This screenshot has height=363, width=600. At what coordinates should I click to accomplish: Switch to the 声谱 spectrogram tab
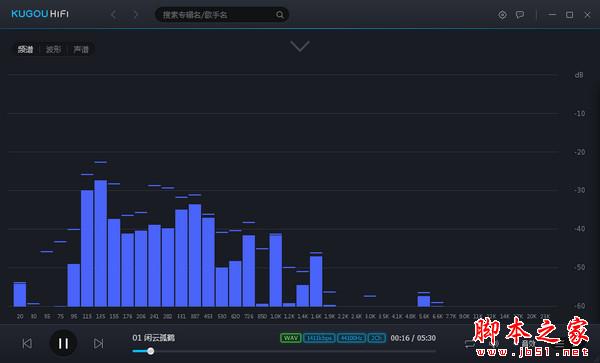pos(81,49)
